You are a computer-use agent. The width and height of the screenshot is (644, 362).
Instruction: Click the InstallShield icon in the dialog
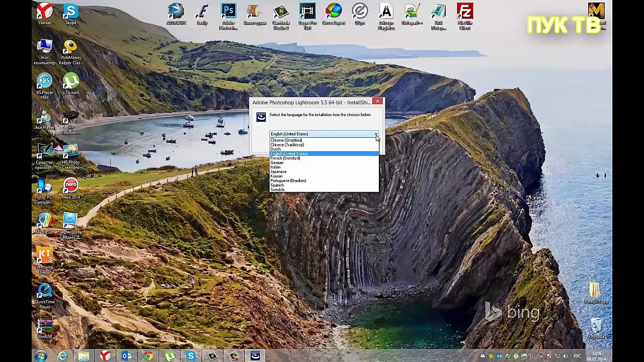(x=261, y=117)
